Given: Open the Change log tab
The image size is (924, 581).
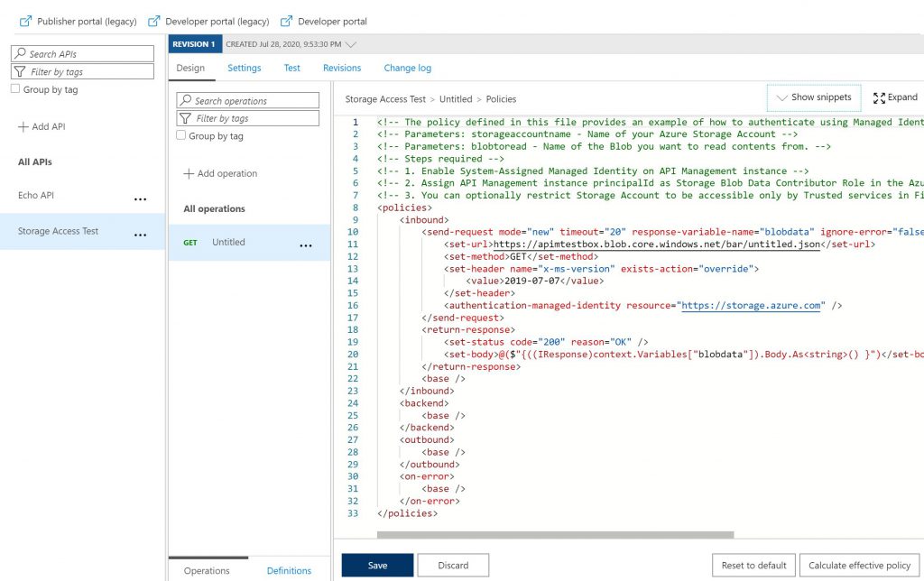Looking at the screenshot, I should tap(407, 68).
